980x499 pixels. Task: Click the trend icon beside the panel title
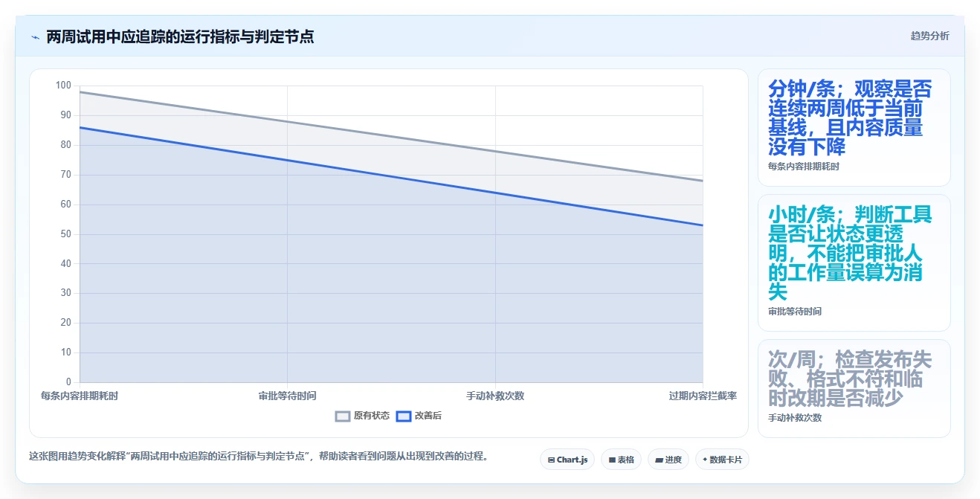click(35, 37)
